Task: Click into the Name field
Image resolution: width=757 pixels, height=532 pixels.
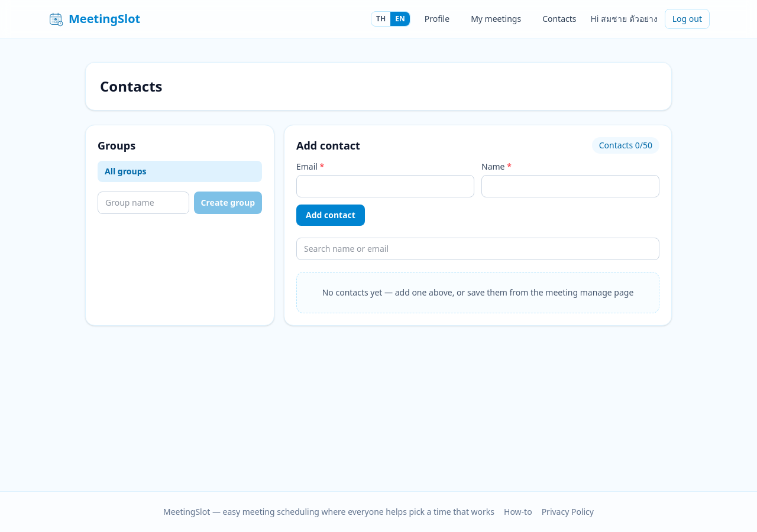Action: (x=570, y=186)
